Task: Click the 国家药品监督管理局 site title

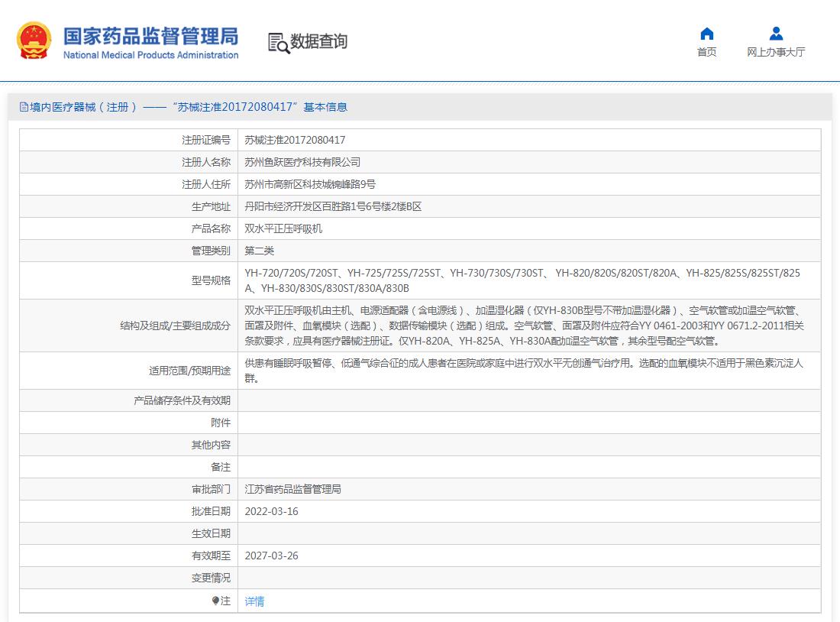Action: (150, 35)
